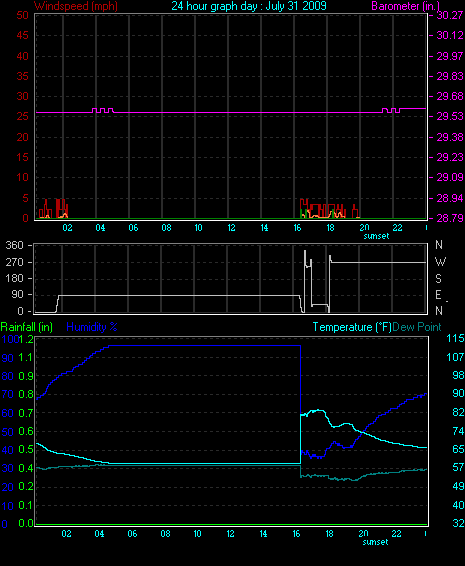Select the Humidity % legend label

[x=92, y=327]
